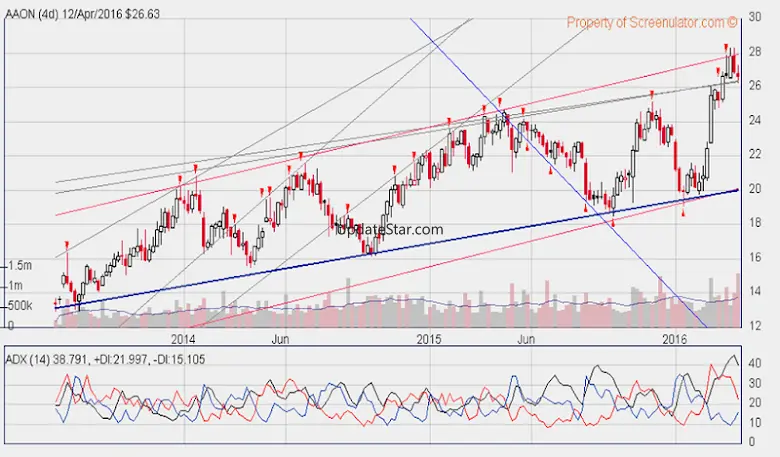Click the 2016 date axis label
780x457 pixels.
click(674, 340)
